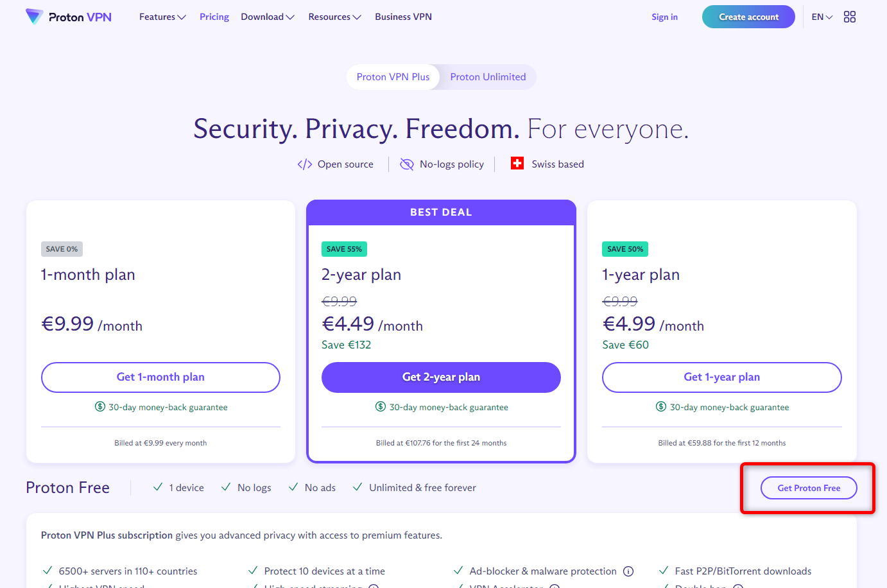Viewport: 887px width, 588px height.
Task: Click money-back guarantee icon under 1-month plan
Action: coord(100,406)
